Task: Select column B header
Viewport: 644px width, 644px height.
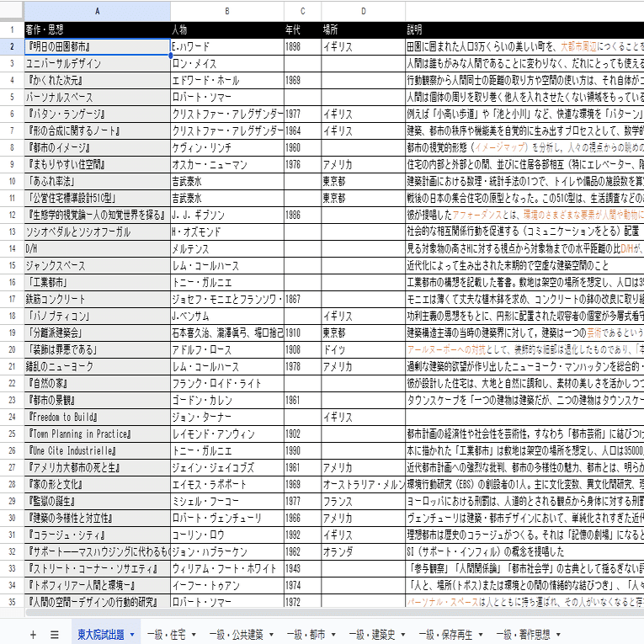Action: (227, 11)
